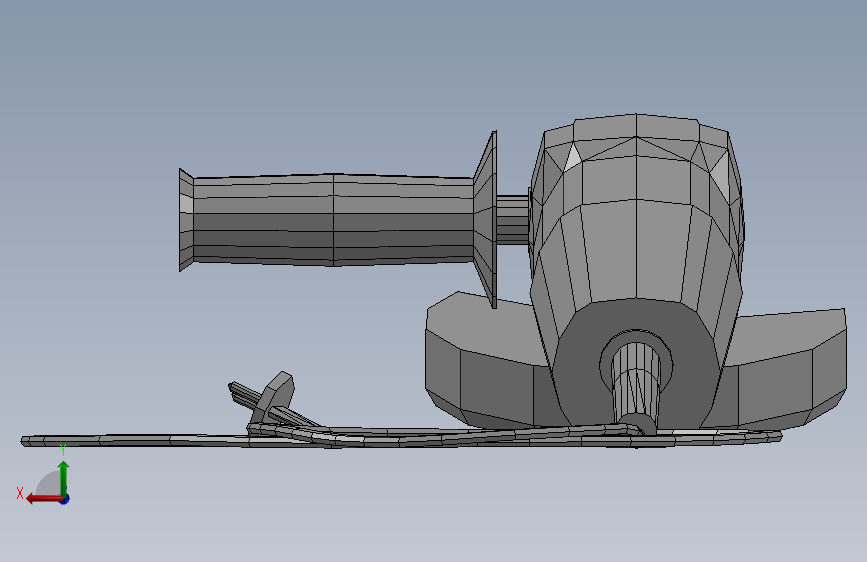Select the long side handle grip of the model
Viewport: 867px width, 562px height.
pos(332,220)
